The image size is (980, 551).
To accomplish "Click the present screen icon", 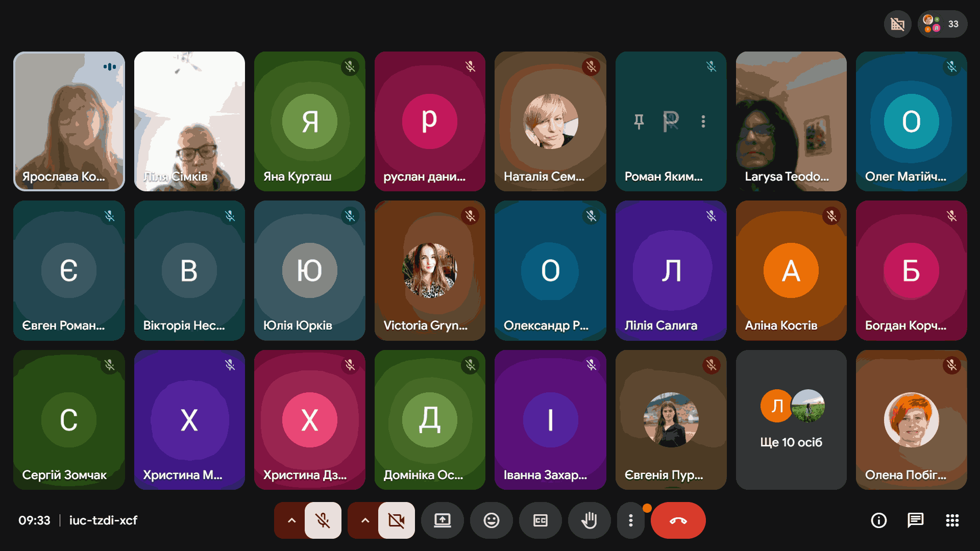I will point(443,520).
